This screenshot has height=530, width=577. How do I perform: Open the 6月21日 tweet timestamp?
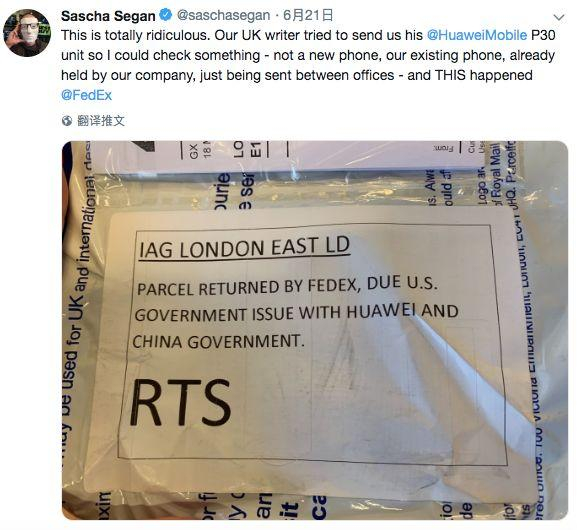pos(308,15)
